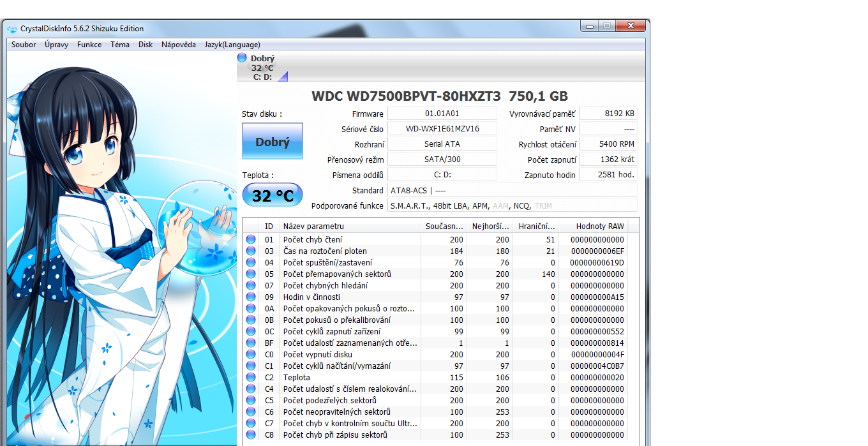Click status orb for Počet přemapovaných sektorů
The image size is (868, 446).
(251, 274)
